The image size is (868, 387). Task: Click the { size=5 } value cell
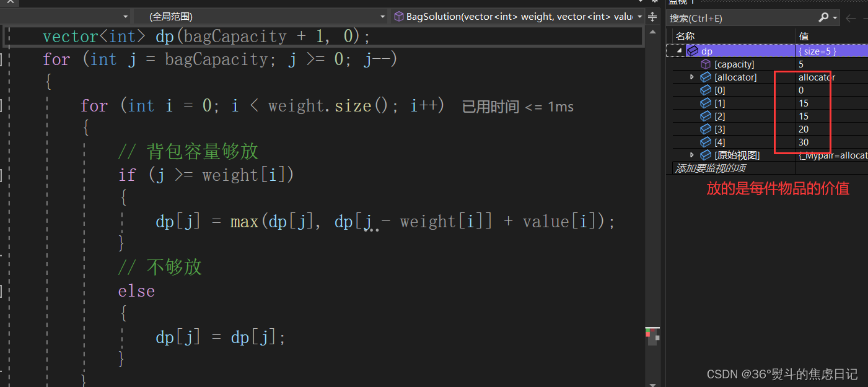pos(832,51)
